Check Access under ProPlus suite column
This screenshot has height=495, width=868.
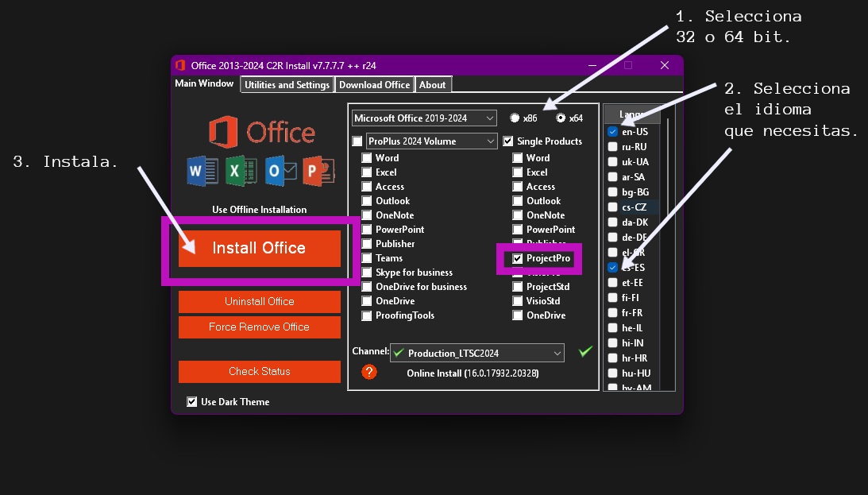pos(366,187)
